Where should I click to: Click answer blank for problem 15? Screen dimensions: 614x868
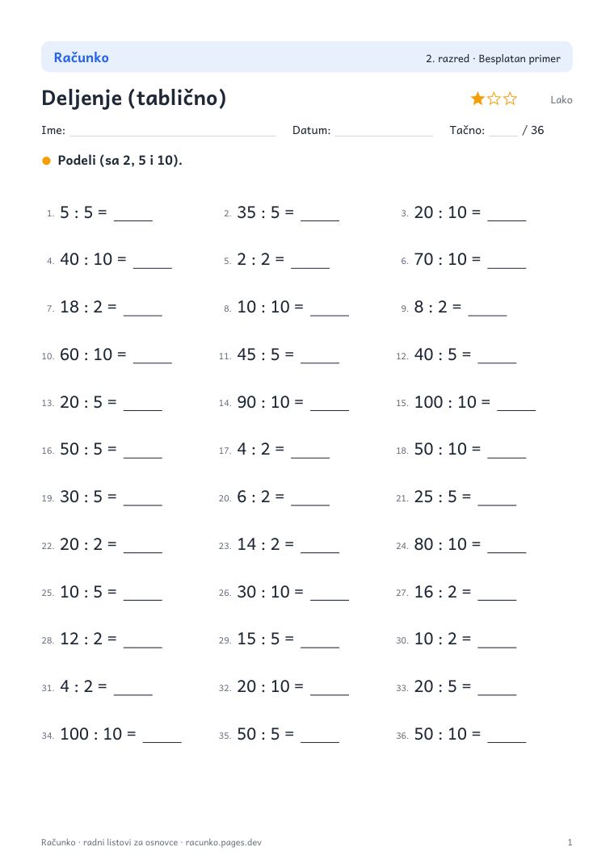[x=516, y=409]
